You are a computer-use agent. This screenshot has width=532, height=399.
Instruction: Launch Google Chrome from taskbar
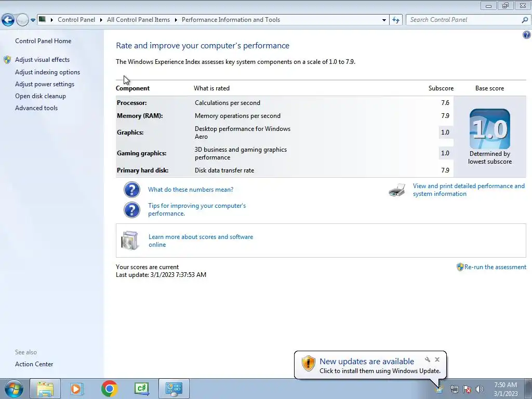(109, 389)
